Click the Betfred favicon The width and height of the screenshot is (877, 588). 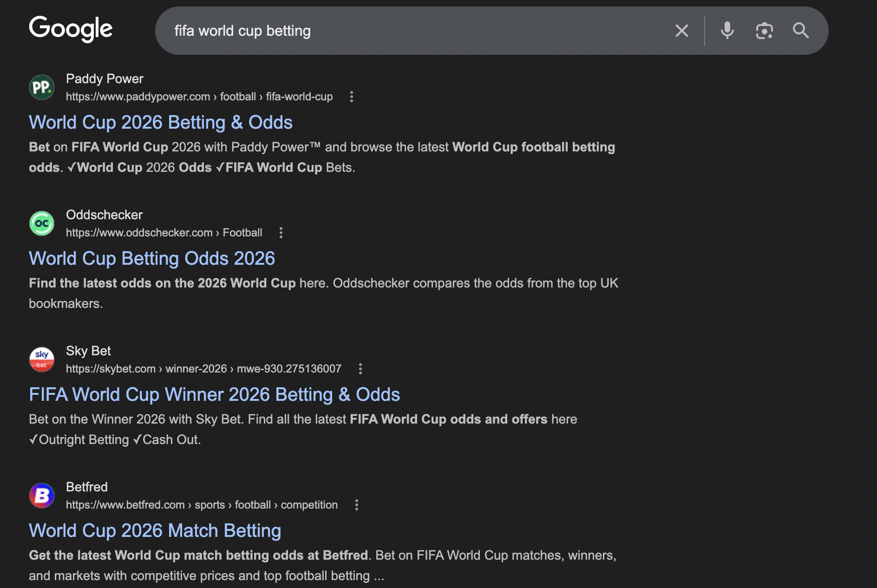click(42, 496)
